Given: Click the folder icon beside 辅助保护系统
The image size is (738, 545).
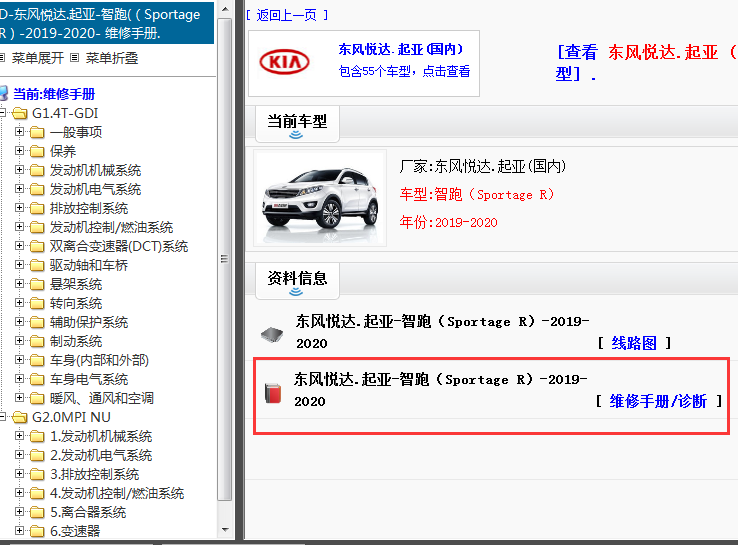Looking at the screenshot, I should (x=37, y=322).
